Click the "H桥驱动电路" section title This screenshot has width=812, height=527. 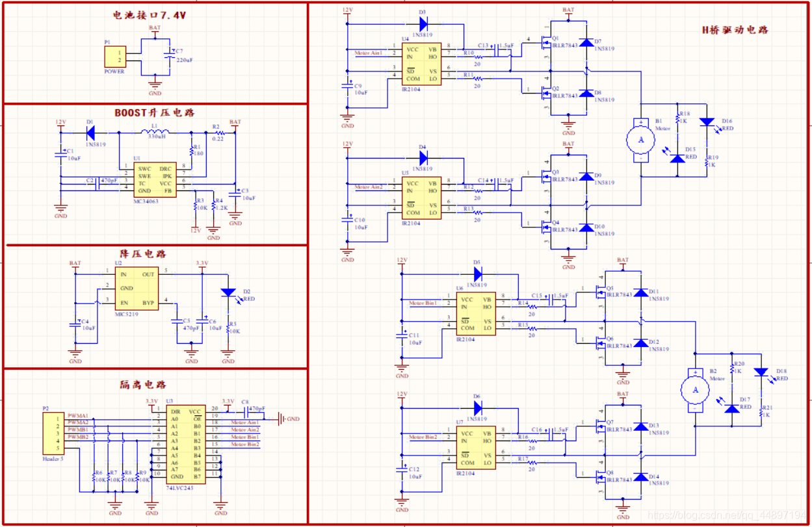735,30
